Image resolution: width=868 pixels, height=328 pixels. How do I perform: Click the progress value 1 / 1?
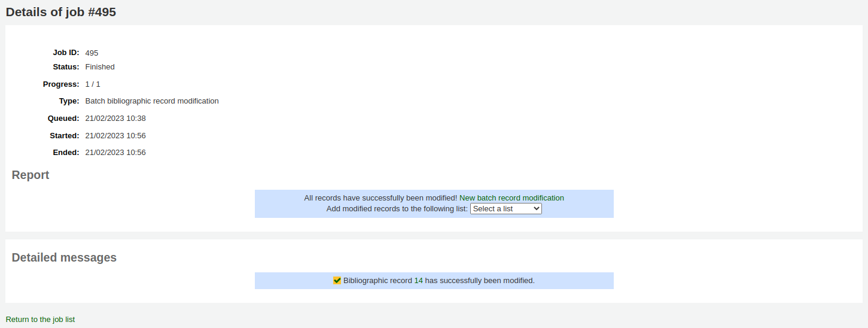coord(93,84)
